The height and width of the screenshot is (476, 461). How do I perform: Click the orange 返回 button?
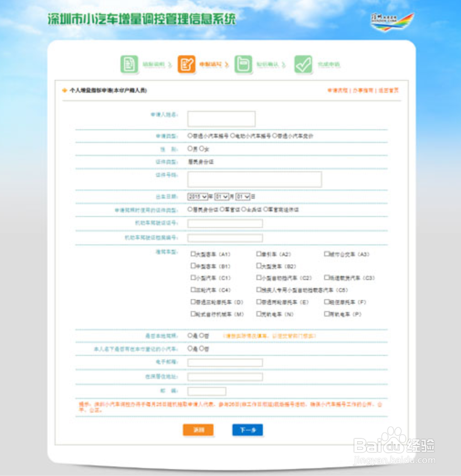tap(198, 430)
